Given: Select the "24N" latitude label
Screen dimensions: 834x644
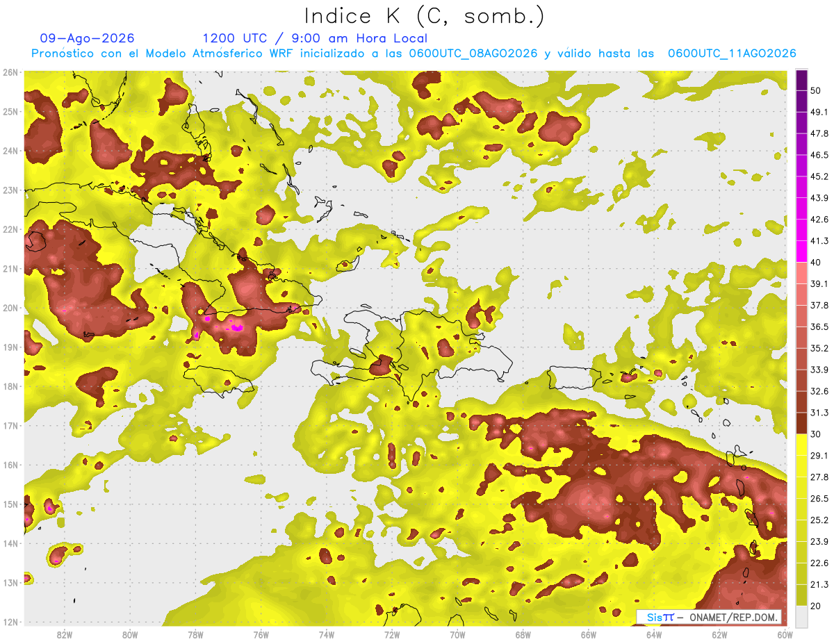Looking at the screenshot, I should tap(11, 151).
